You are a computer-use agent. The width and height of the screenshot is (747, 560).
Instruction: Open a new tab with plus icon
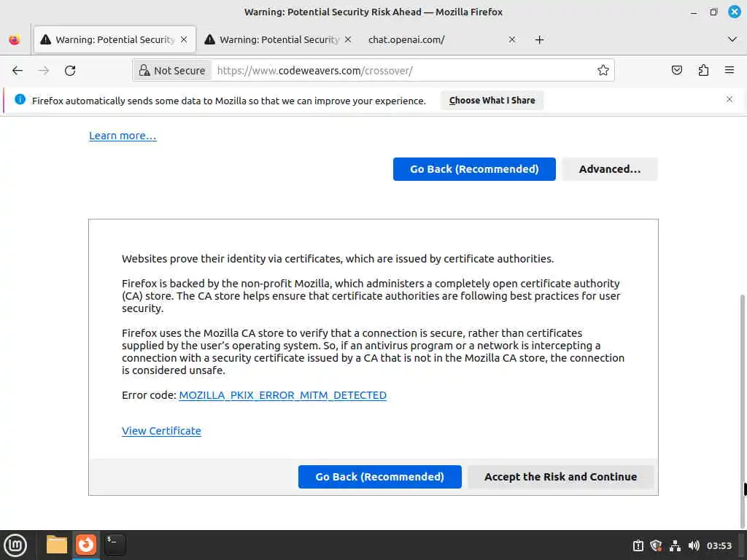[539, 40]
